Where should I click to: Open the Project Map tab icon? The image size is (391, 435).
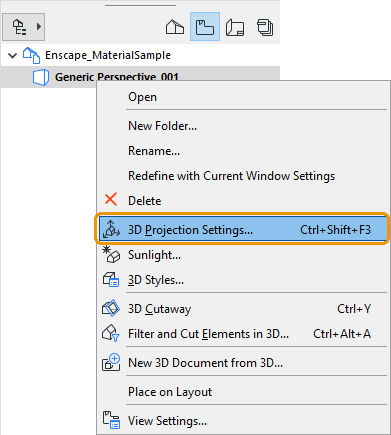tap(175, 27)
